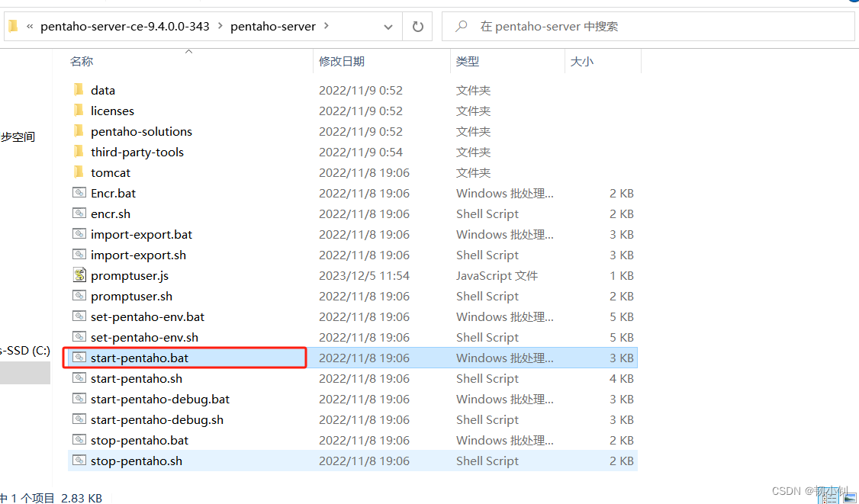Click the tomcat folder icon
The width and height of the screenshot is (859, 504).
tap(79, 172)
